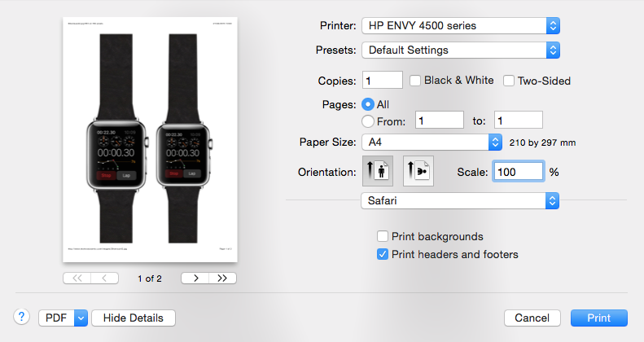Open the PDF options arrow

point(81,318)
